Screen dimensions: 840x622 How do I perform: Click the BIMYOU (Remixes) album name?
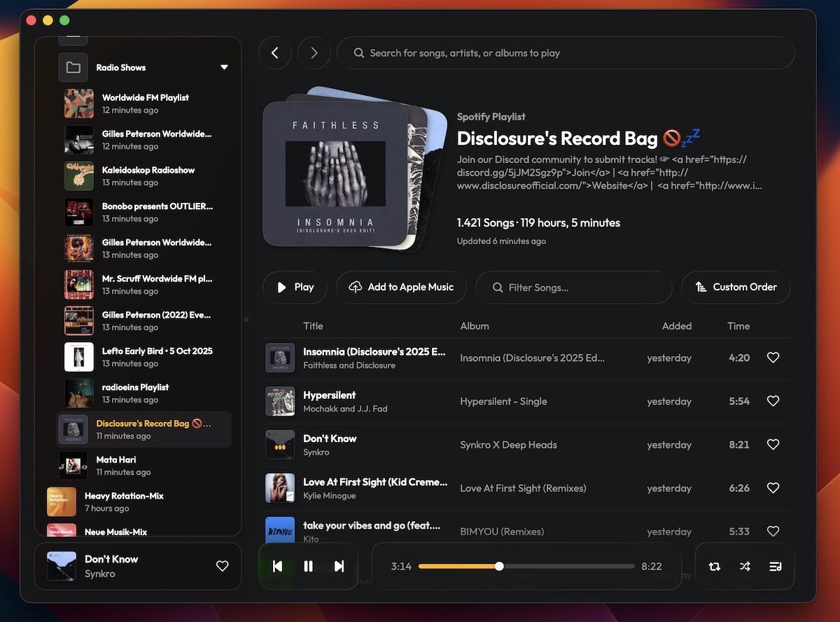point(502,532)
